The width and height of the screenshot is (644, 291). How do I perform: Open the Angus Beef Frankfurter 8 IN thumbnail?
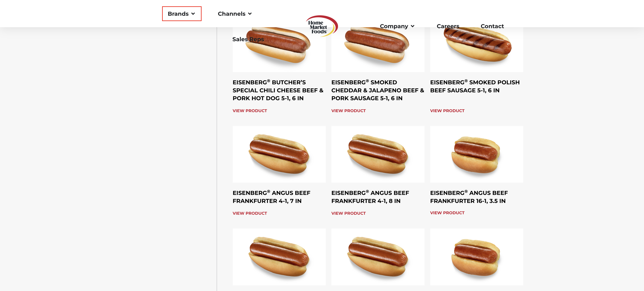click(378, 154)
